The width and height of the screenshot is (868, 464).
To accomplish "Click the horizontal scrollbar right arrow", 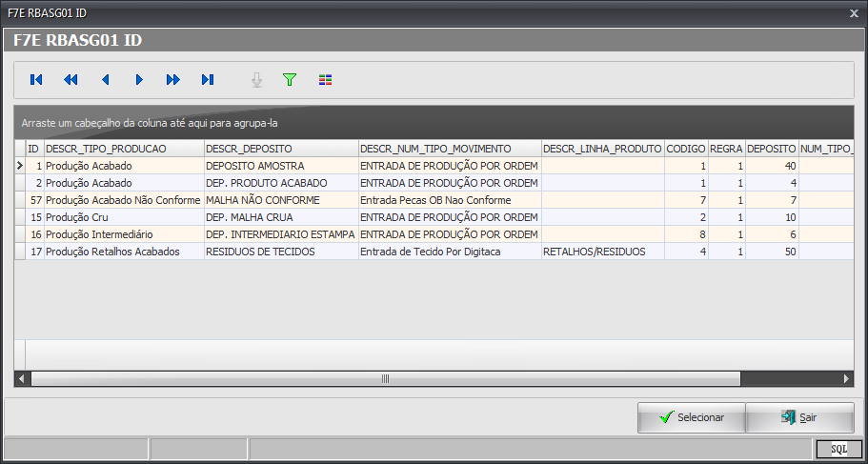I will 846,379.
